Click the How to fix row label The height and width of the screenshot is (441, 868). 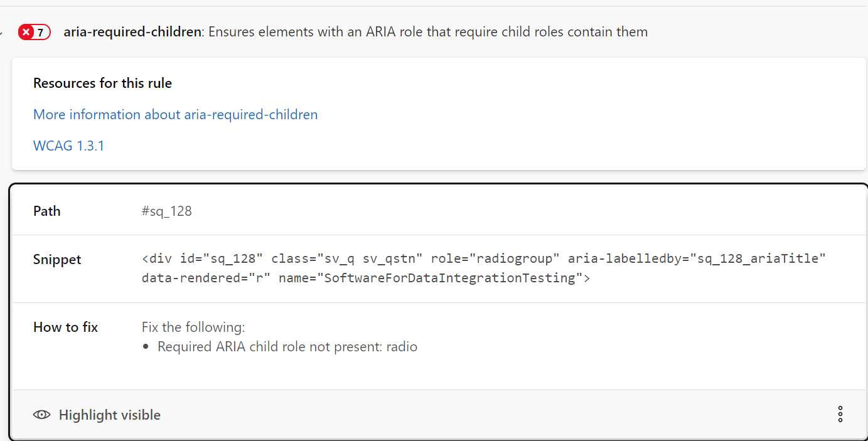(x=65, y=327)
